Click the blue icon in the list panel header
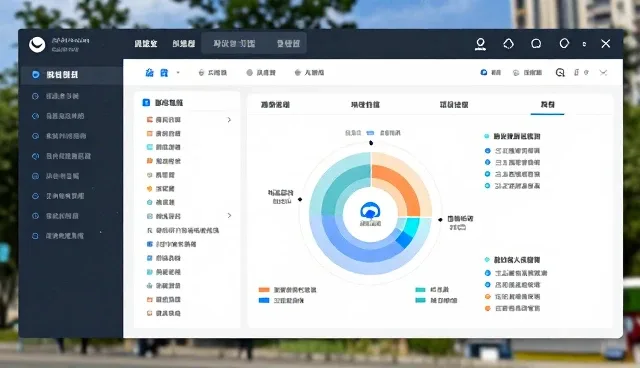Screen dimensions: 640x368 point(146,103)
